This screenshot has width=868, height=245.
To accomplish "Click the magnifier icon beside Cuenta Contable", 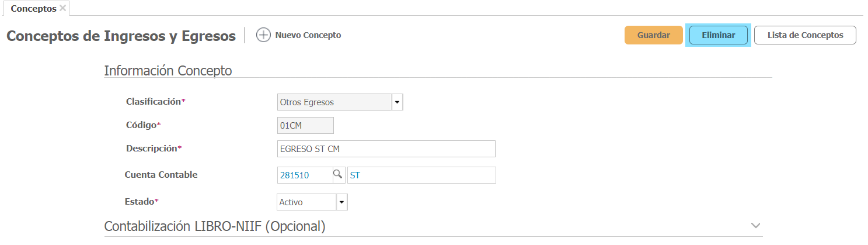I will pos(338,175).
